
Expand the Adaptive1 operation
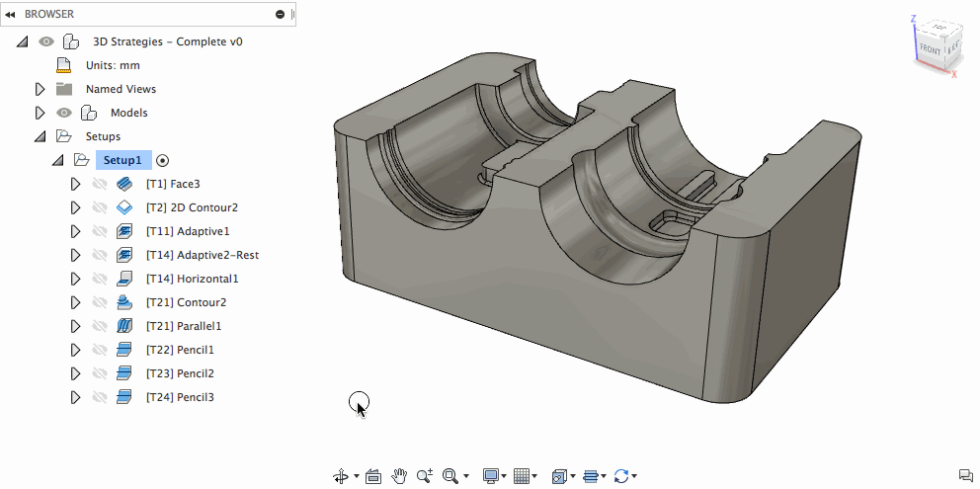click(75, 231)
